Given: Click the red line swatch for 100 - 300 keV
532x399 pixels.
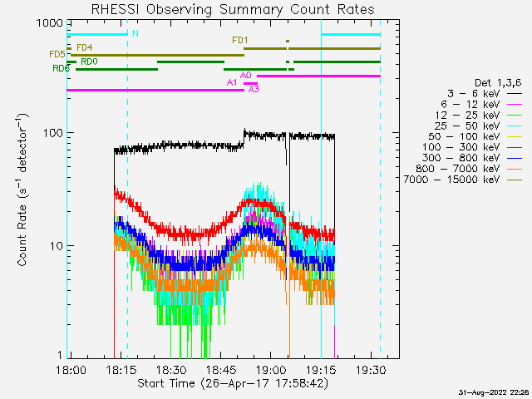Looking at the screenshot, I should [x=515, y=148].
